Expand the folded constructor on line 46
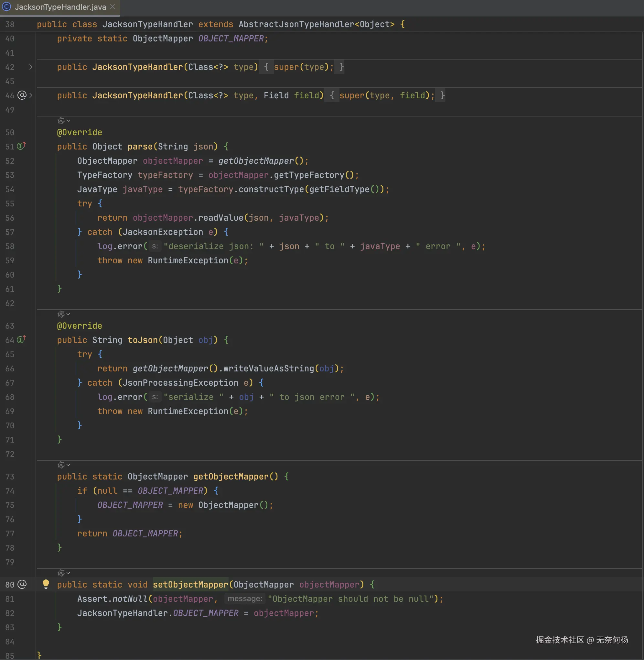The image size is (644, 660). (x=31, y=95)
